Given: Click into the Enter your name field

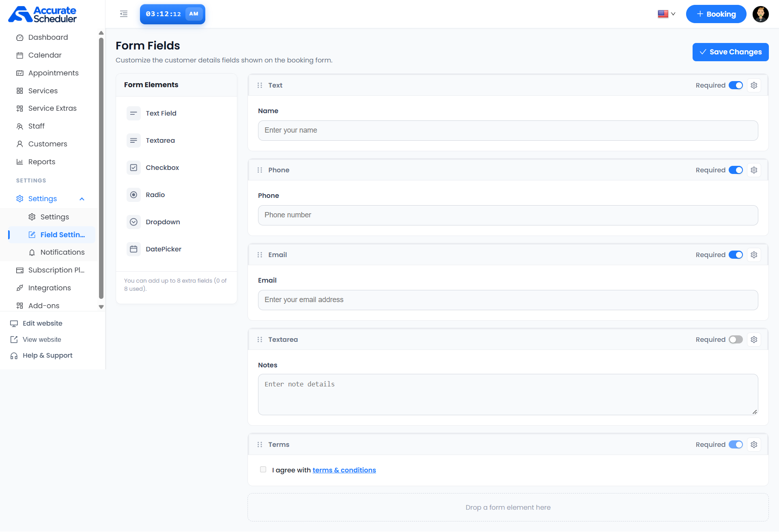Looking at the screenshot, I should (508, 131).
